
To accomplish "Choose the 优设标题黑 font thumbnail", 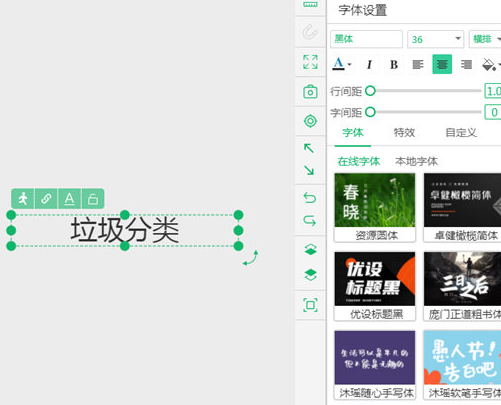I will pyautogui.click(x=375, y=286).
